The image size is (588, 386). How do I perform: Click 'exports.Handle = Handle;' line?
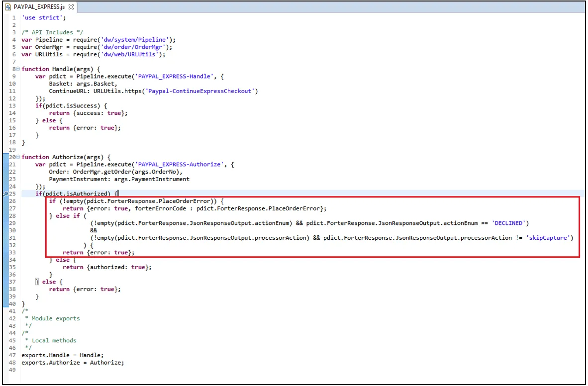[63, 355]
